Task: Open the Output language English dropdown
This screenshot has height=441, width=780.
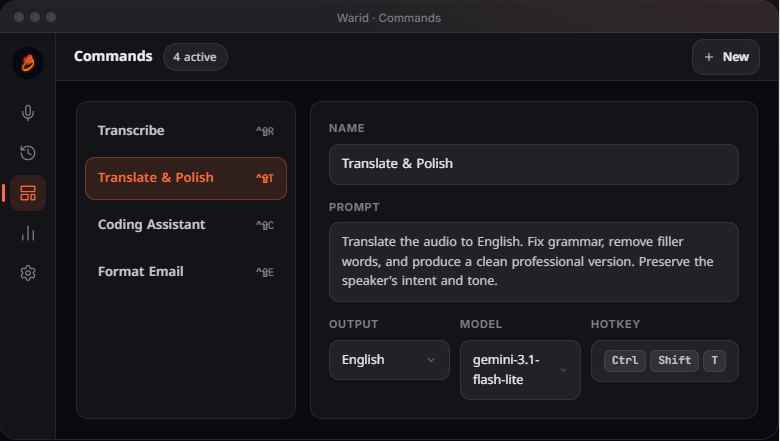Action: (x=389, y=360)
